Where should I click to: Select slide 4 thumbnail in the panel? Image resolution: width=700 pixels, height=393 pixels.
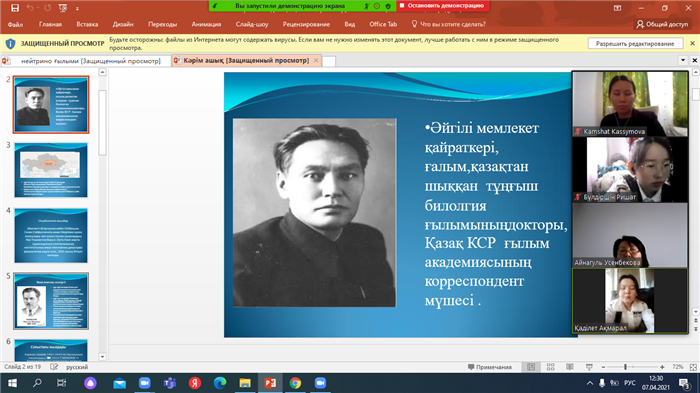tap(51, 235)
